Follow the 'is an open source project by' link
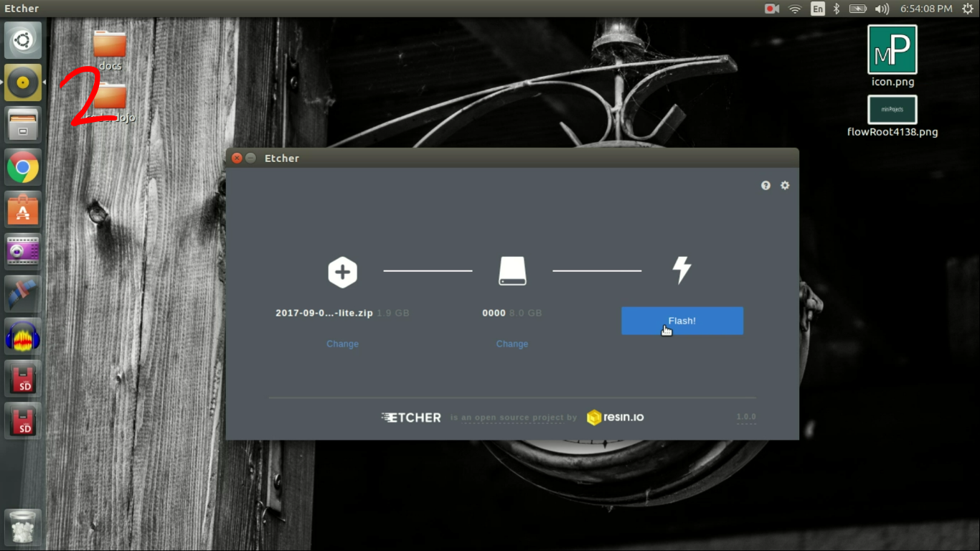 coord(514,418)
